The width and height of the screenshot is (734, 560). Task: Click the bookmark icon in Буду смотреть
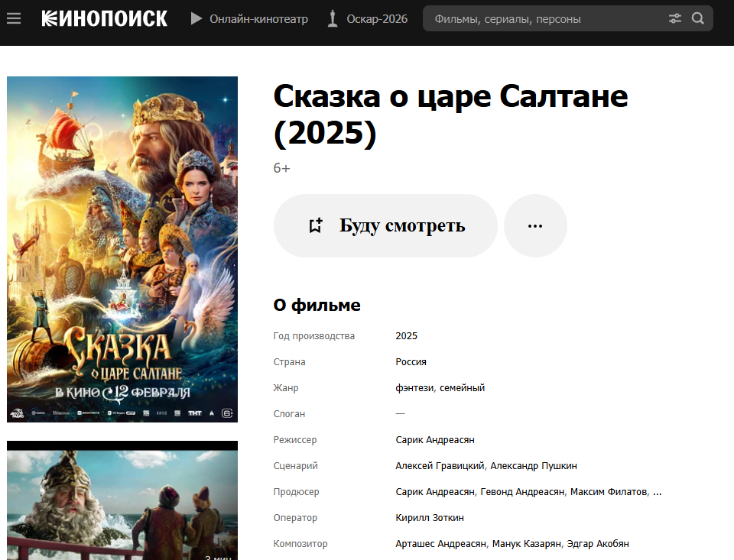tap(316, 225)
